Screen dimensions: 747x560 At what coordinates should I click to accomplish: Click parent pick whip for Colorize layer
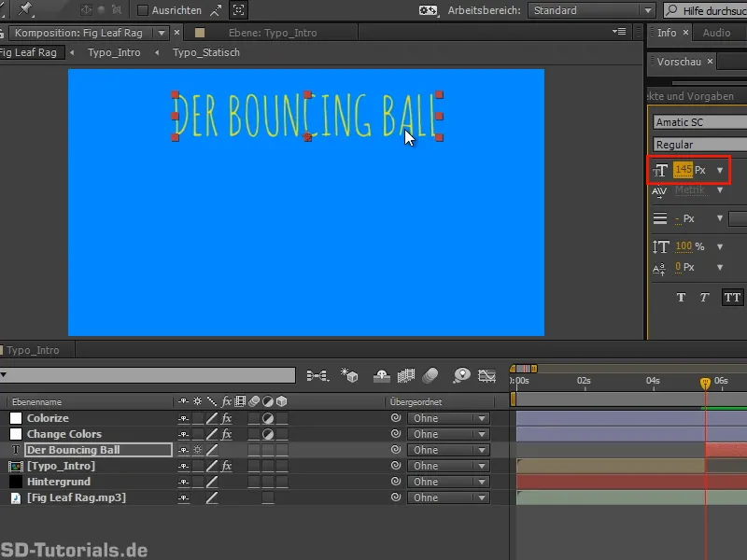click(395, 417)
